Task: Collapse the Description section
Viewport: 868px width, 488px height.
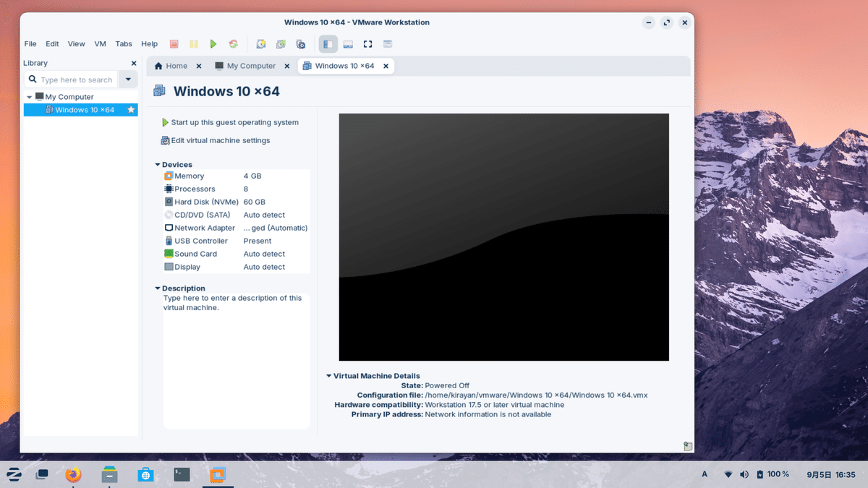Action: coord(158,288)
